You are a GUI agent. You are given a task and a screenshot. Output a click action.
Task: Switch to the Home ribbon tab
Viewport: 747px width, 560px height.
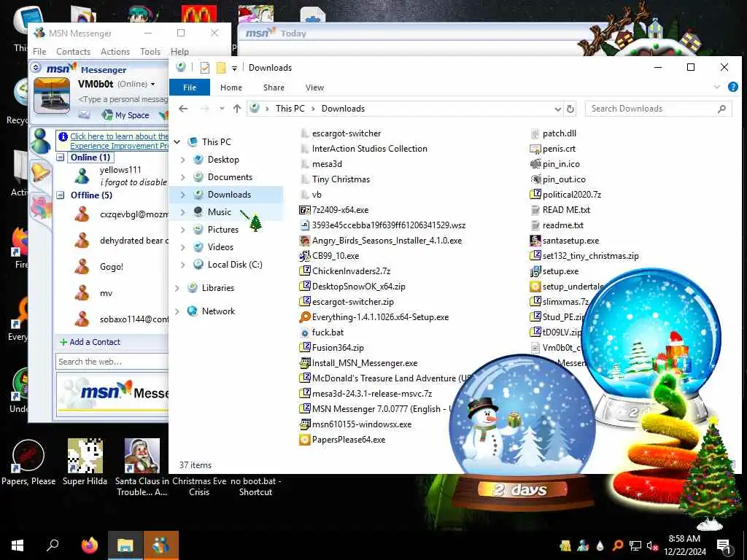pos(231,87)
